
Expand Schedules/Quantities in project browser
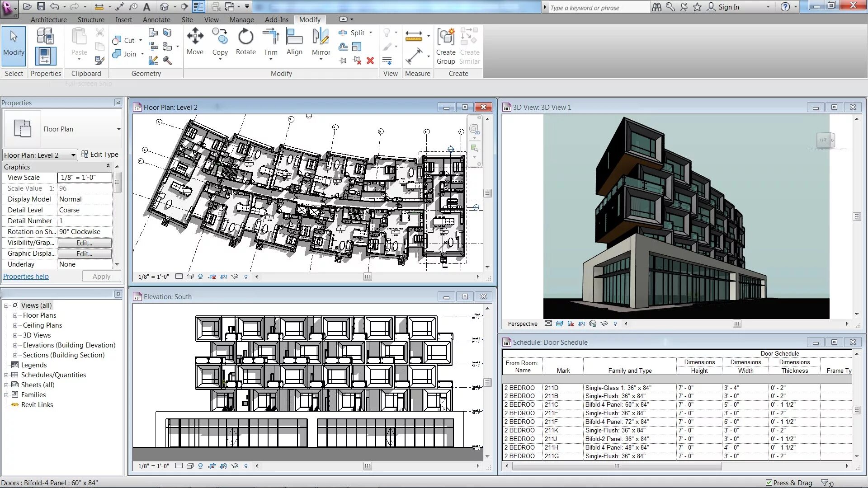(x=6, y=375)
